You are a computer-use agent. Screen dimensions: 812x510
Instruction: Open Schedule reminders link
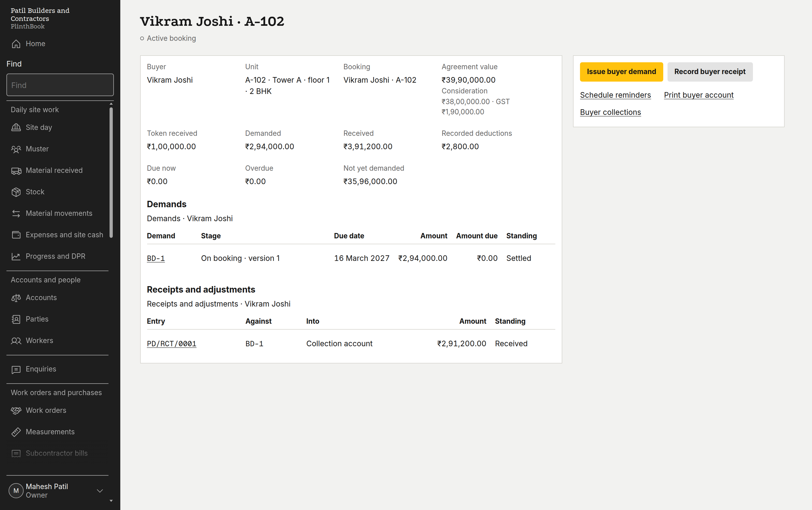click(x=615, y=95)
